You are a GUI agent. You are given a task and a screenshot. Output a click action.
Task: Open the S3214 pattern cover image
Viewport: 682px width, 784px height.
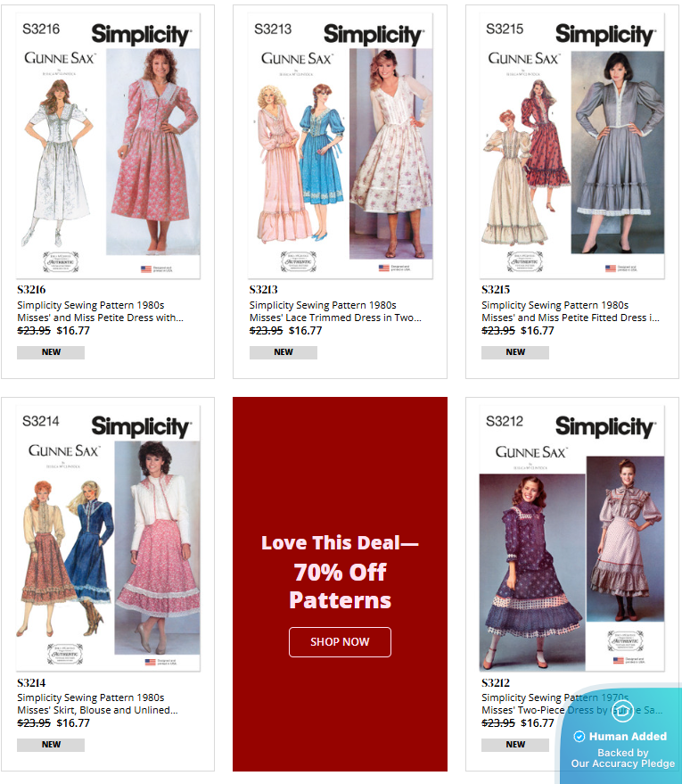point(108,538)
